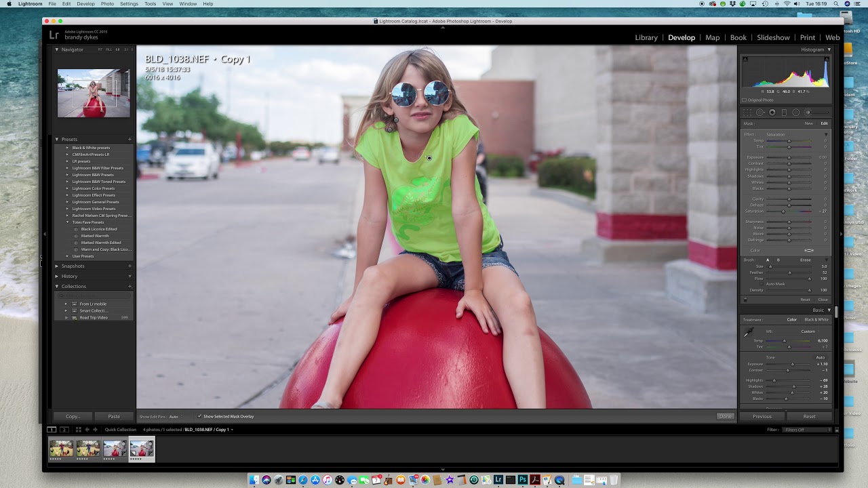This screenshot has height=488, width=868.
Task: Click the adjustment brush edit pin on shirt
Action: point(429,158)
